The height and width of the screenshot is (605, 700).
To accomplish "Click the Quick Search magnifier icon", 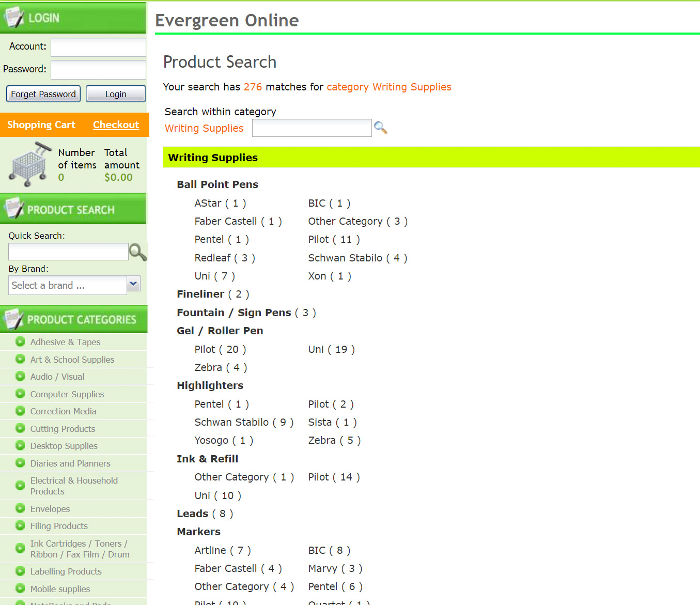I will [x=138, y=252].
